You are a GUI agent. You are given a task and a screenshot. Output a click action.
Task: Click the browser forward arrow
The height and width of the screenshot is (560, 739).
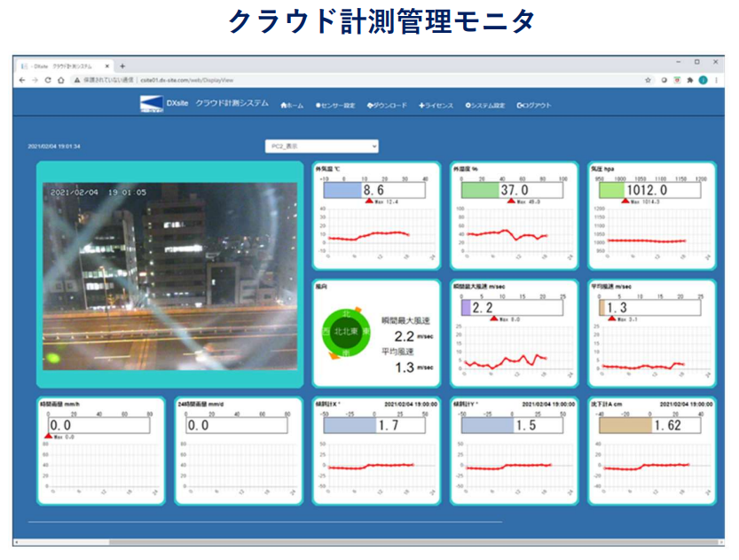pyautogui.click(x=35, y=80)
